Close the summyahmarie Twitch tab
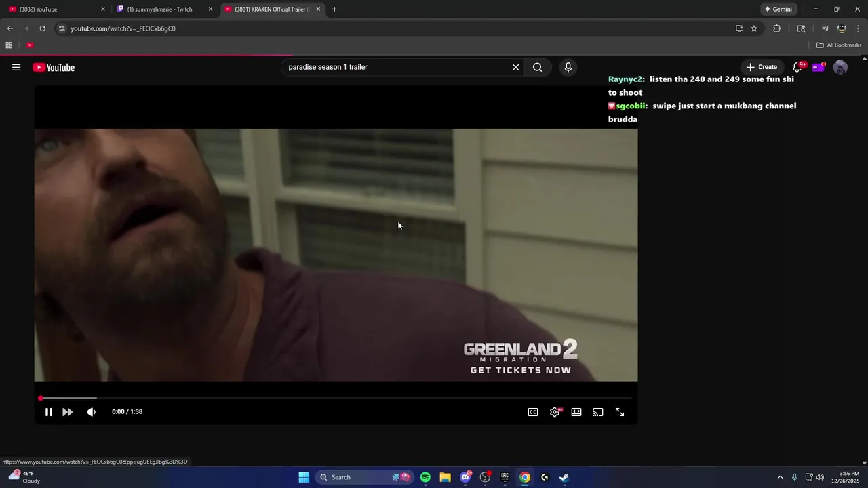Screen dimensions: 868x488 pyautogui.click(x=210, y=9)
